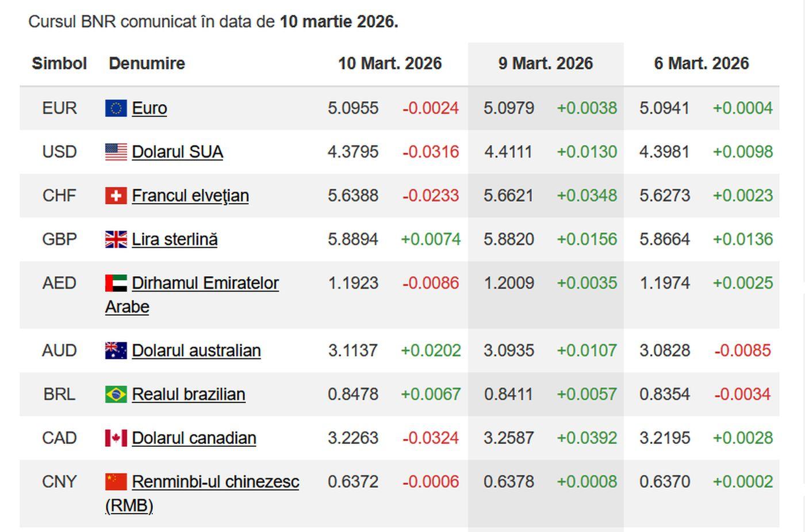This screenshot has width=805, height=532.
Task: Click the Chinese flag icon
Action: click(116, 481)
